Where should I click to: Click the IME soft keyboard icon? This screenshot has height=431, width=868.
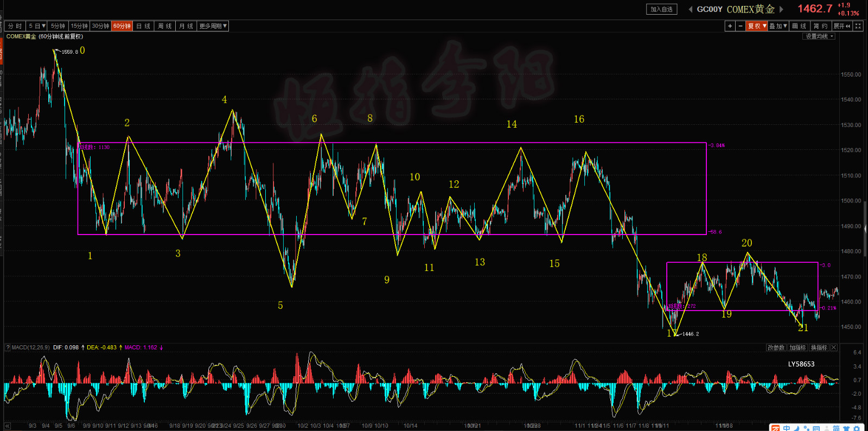(x=816, y=429)
